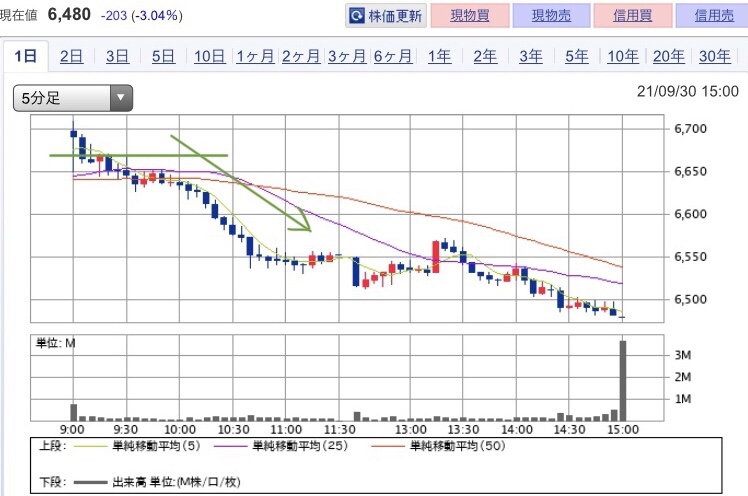
Task: Open 信用買 order link
Action: point(633,16)
